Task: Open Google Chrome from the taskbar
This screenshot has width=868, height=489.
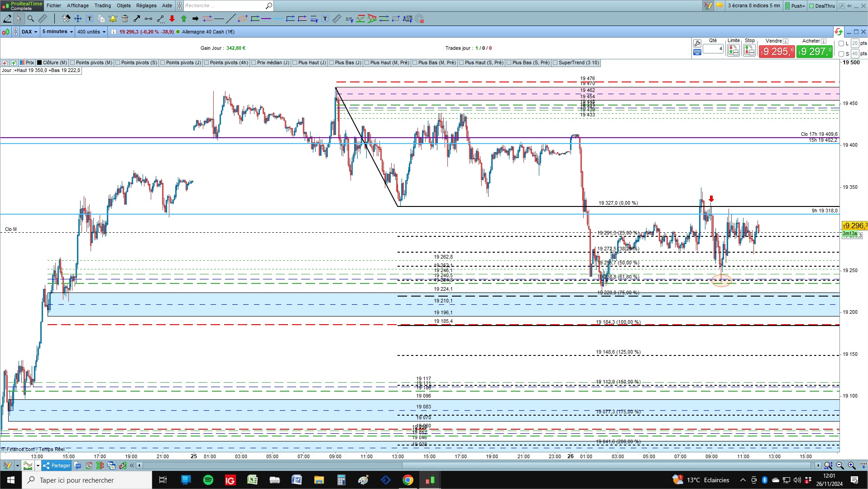Action: coord(408,480)
